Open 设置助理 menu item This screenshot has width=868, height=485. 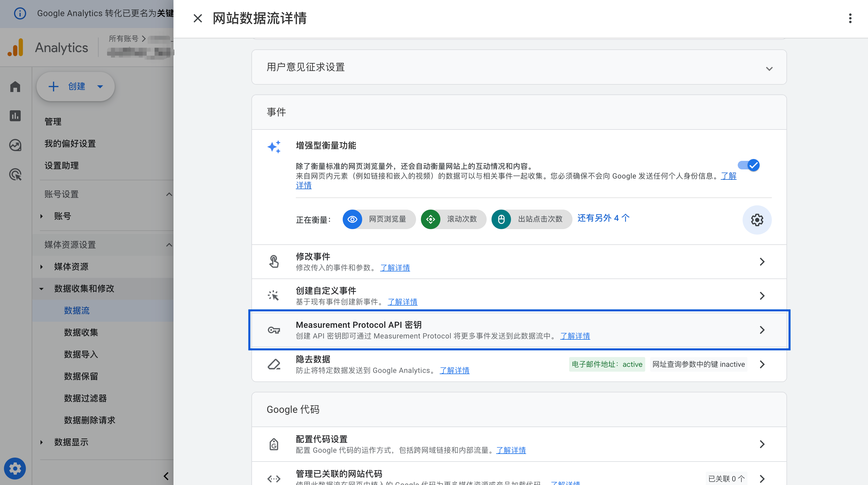61,165
